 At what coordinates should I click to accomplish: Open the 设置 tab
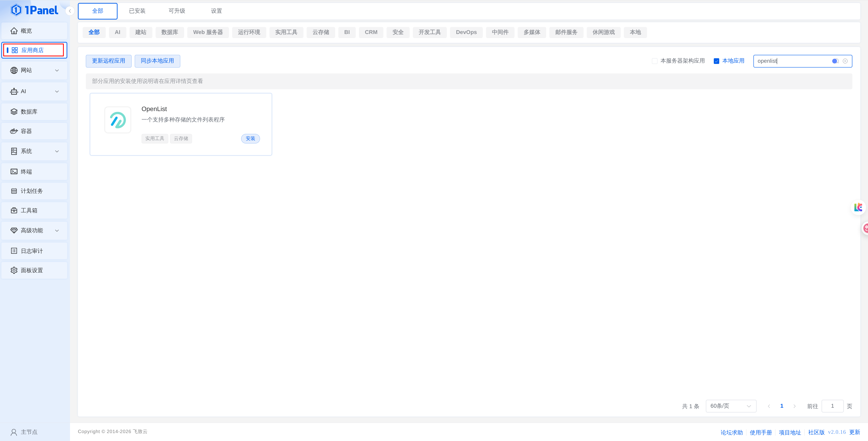point(216,11)
